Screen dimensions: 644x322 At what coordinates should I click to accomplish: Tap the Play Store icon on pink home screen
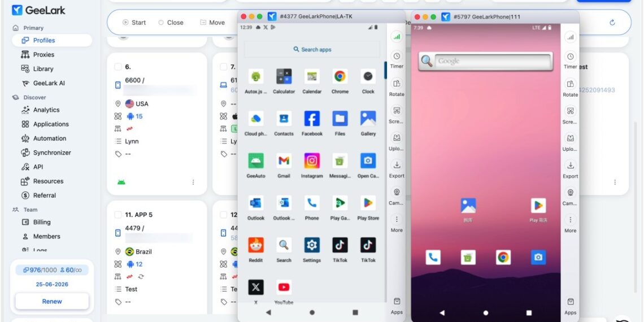pos(538,206)
